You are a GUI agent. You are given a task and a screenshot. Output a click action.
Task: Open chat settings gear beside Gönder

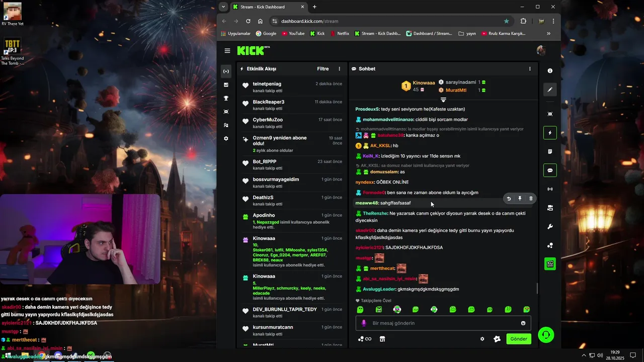pyautogui.click(x=482, y=339)
